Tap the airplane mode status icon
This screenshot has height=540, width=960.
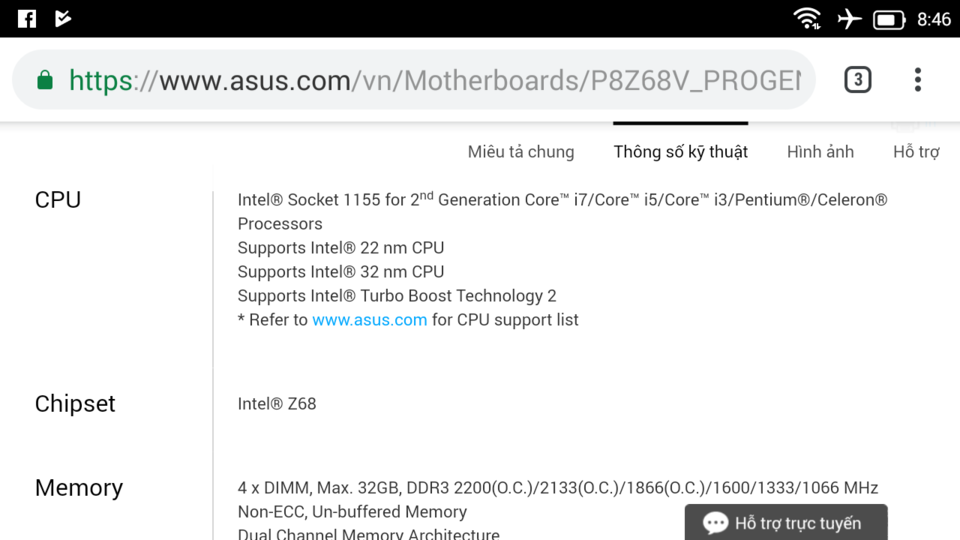click(849, 18)
